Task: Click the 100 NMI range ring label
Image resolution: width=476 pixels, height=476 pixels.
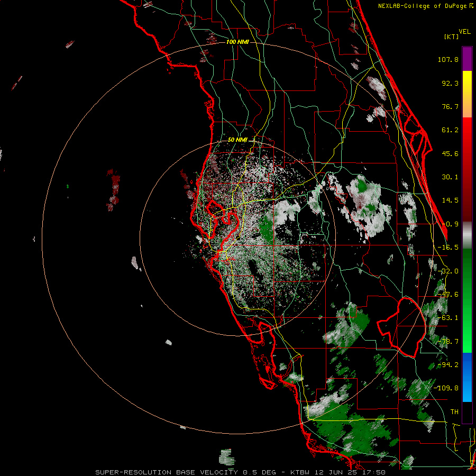Action: [x=237, y=42]
